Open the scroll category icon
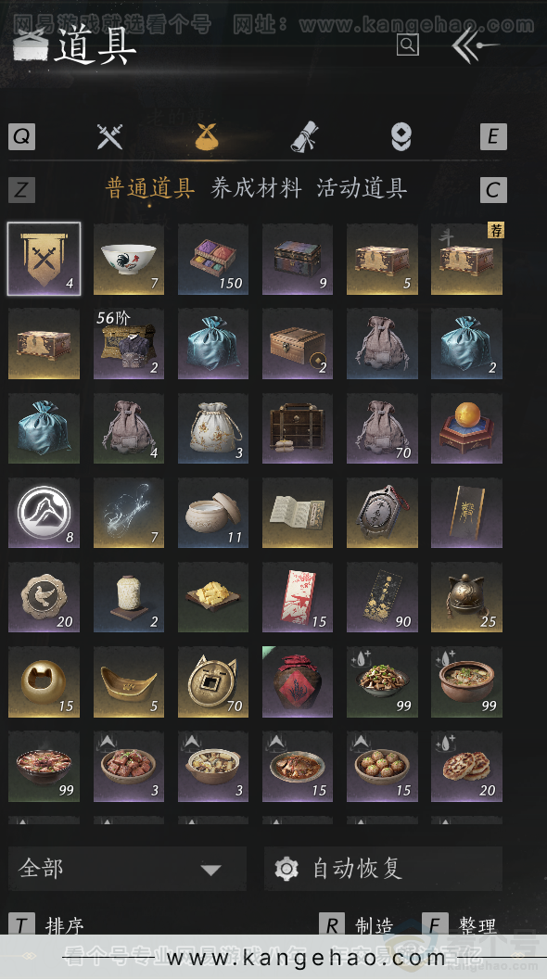The image size is (547, 980). 304,136
